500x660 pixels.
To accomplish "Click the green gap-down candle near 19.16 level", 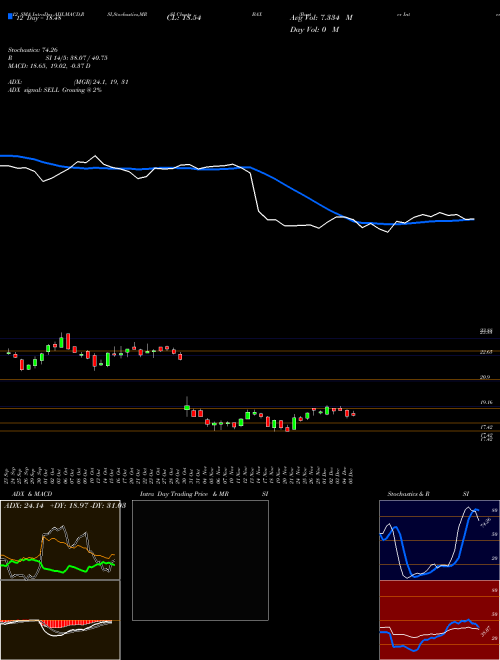I will click(x=187, y=407).
